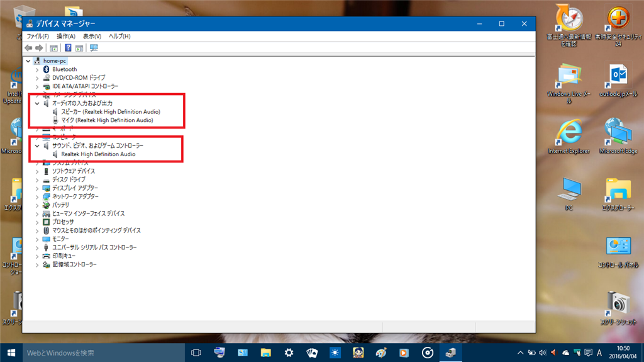
Task: Toggle the action pane toolbar button
Action: pos(79,48)
